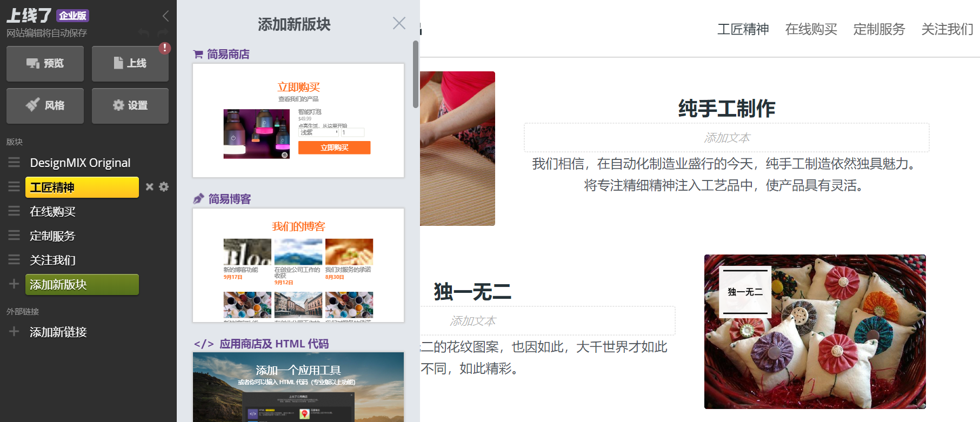The image size is (980, 422).
Task: Click the 简易博客 category heading
Action: (x=230, y=199)
